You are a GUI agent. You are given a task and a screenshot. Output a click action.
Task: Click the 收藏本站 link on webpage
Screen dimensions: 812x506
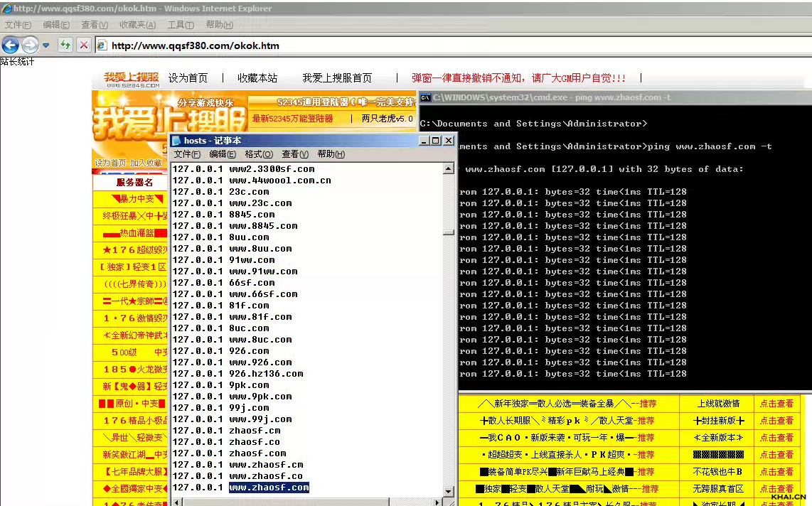(257, 78)
